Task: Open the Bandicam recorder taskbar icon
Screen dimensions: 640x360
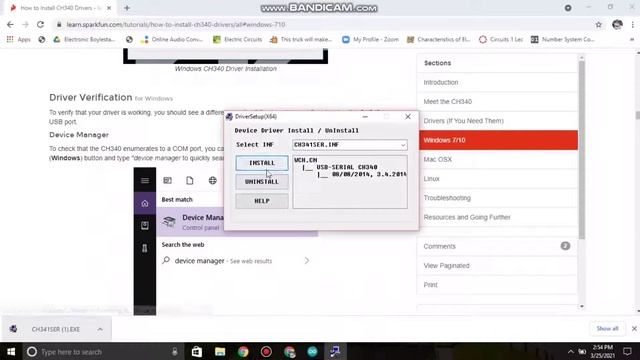Action: click(x=266, y=351)
